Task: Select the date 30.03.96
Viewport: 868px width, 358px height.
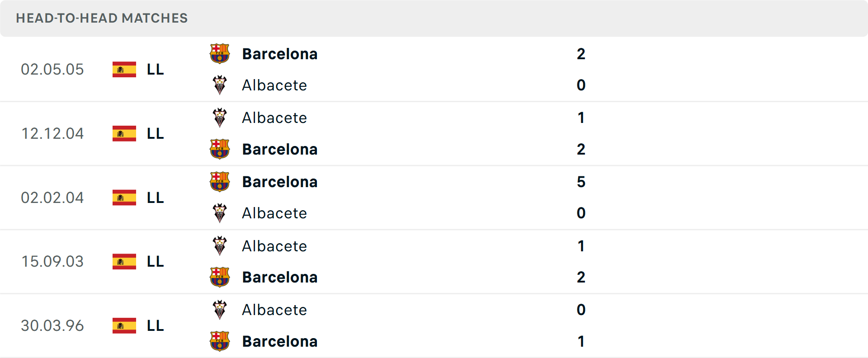Action: pos(52,325)
